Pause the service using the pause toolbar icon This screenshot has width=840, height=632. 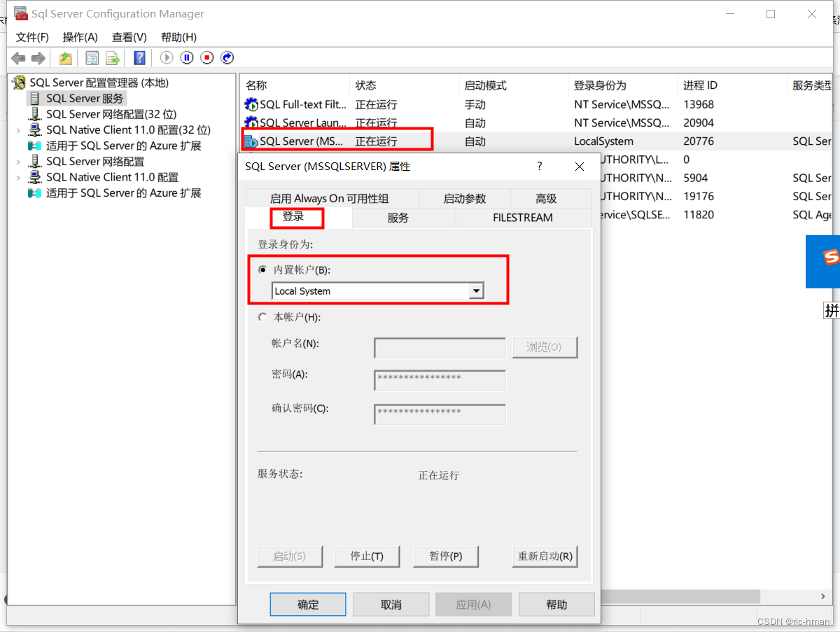pyautogui.click(x=186, y=58)
